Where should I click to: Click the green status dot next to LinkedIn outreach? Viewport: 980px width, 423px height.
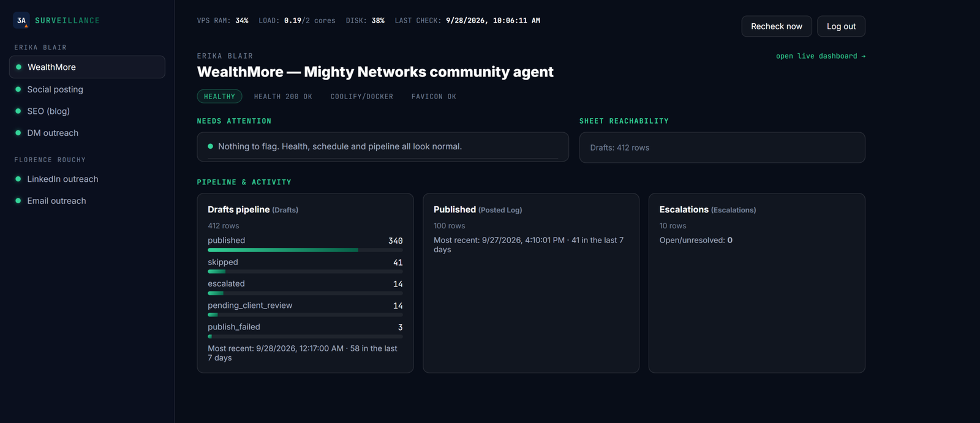click(18, 179)
